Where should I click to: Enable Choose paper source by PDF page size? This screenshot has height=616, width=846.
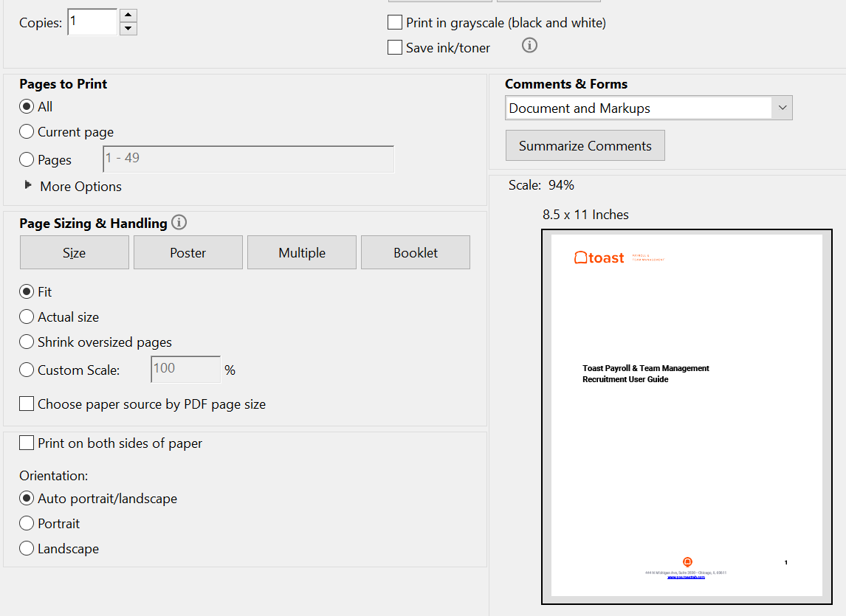click(x=27, y=404)
